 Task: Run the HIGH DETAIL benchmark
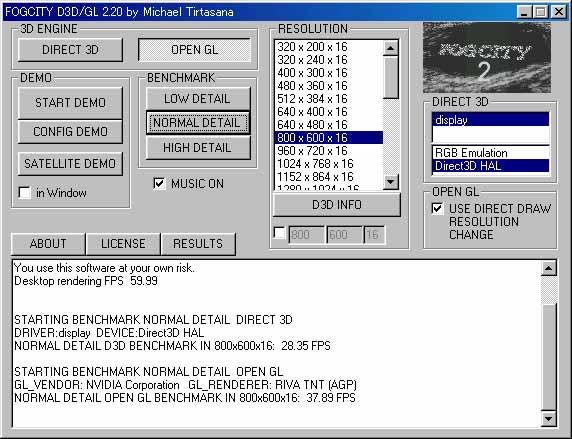[198, 147]
